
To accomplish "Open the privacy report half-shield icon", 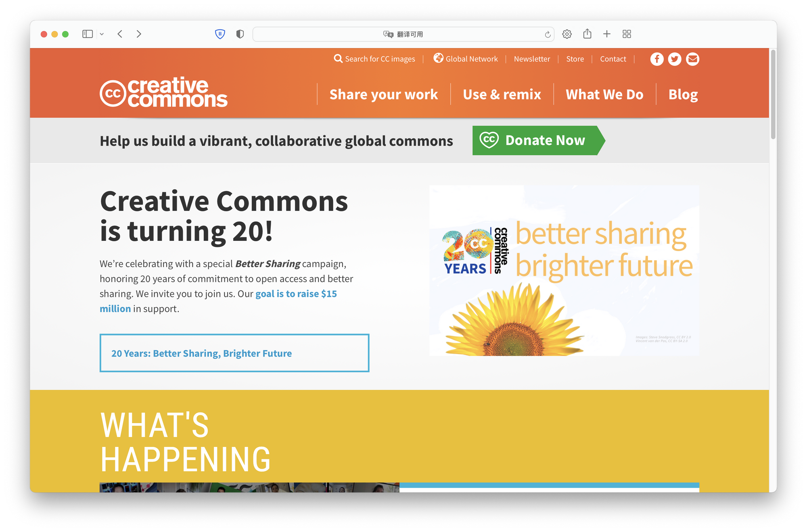I will [x=240, y=34].
